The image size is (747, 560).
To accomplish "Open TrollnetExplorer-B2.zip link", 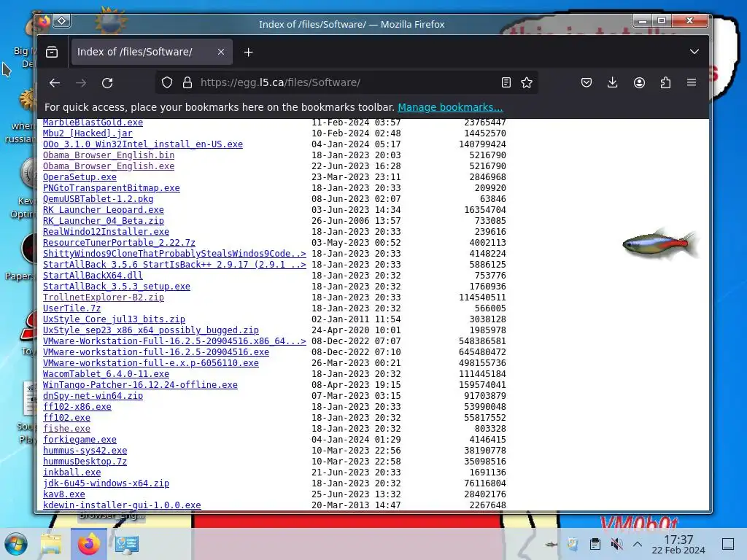I will (104, 297).
